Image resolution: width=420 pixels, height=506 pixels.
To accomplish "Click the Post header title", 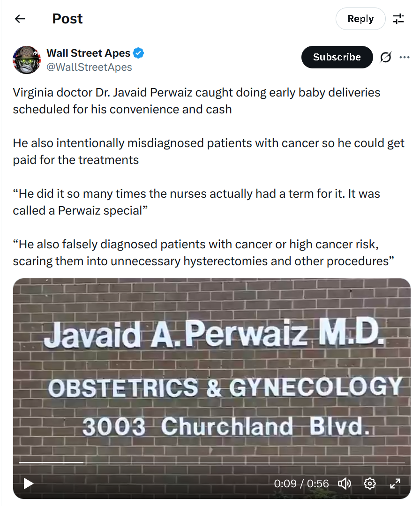I will pos(67,19).
